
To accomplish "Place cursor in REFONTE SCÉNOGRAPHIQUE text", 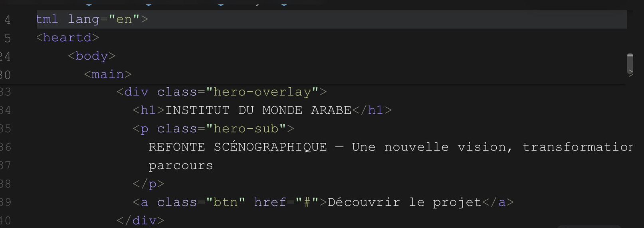I will click(238, 147).
